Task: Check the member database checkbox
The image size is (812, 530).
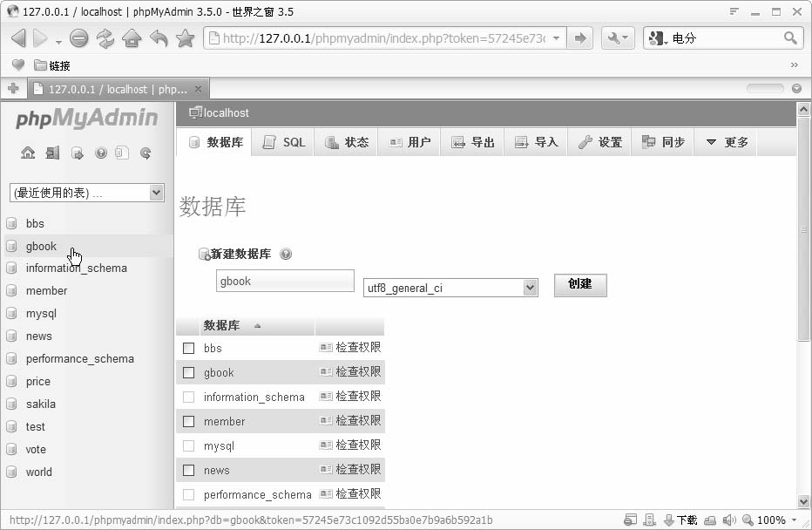Action: 188,421
